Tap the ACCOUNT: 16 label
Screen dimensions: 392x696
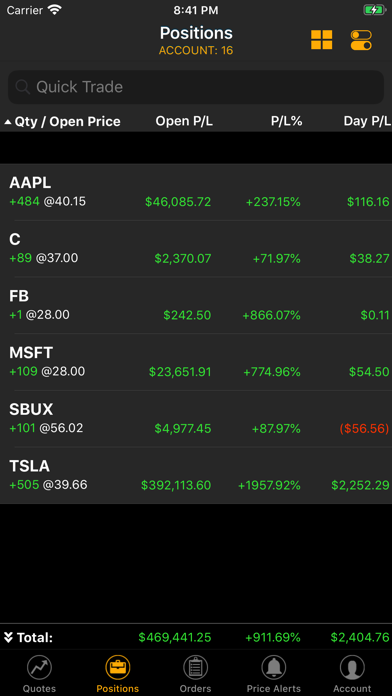tap(196, 51)
